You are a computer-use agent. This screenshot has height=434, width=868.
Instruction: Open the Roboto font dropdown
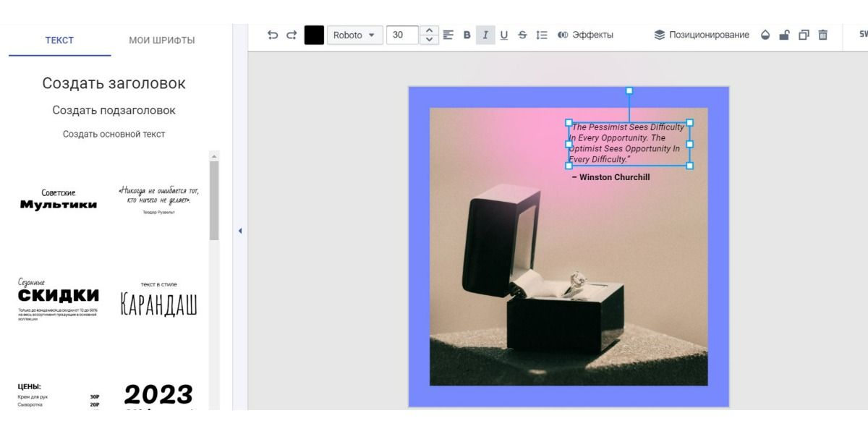tap(354, 35)
